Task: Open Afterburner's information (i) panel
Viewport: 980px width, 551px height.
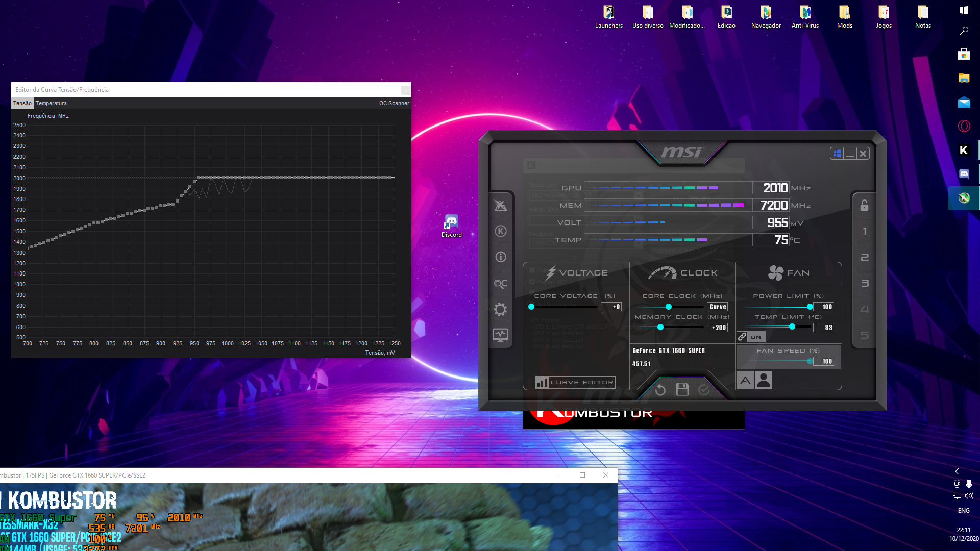Action: [x=501, y=257]
